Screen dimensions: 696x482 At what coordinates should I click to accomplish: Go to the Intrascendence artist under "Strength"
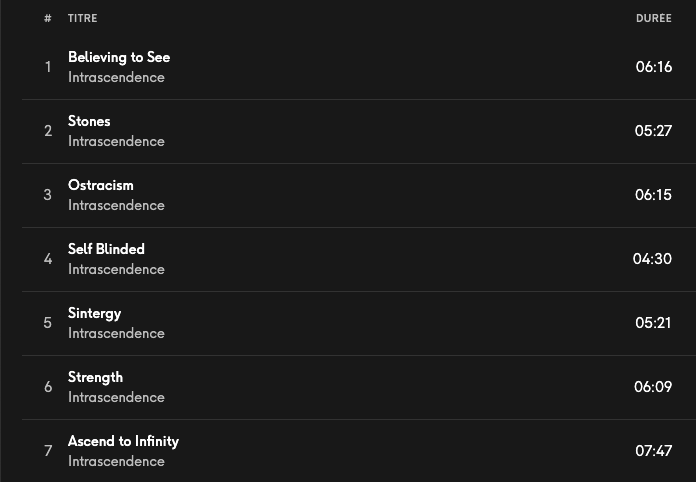(116, 398)
